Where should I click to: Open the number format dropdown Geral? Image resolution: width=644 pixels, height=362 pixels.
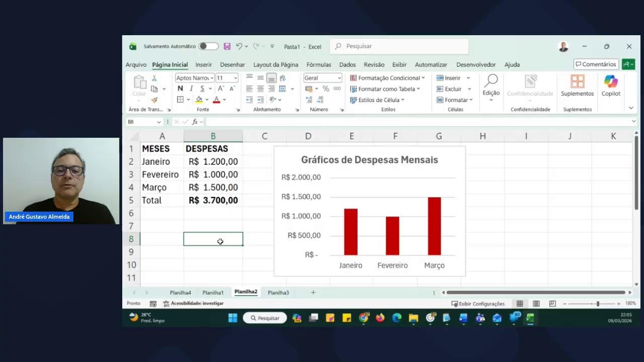340,78
